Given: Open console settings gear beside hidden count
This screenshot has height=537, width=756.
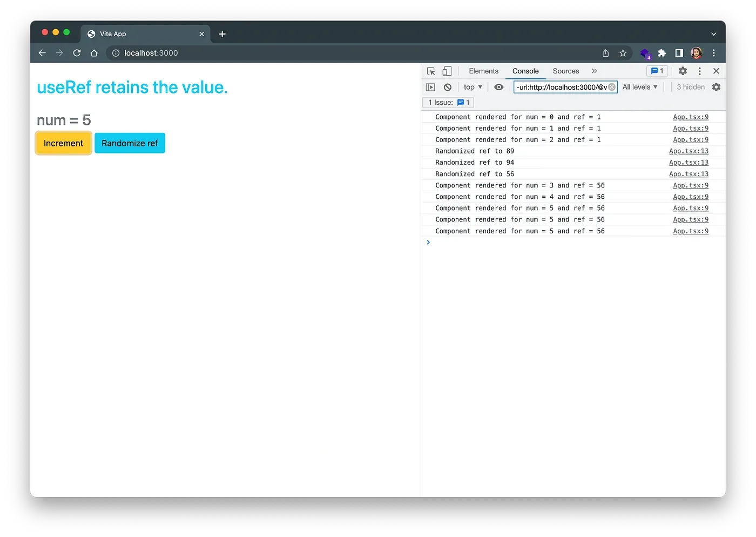Looking at the screenshot, I should (x=716, y=87).
